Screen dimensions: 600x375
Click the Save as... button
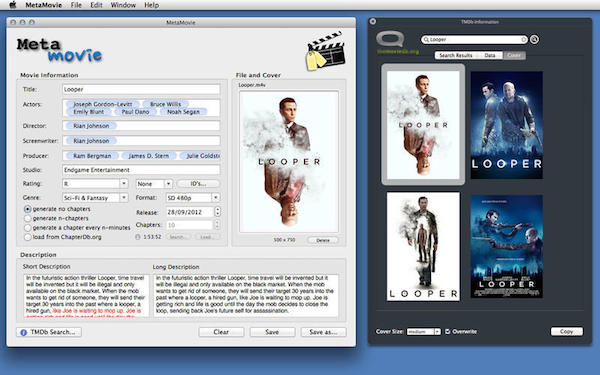point(323,332)
